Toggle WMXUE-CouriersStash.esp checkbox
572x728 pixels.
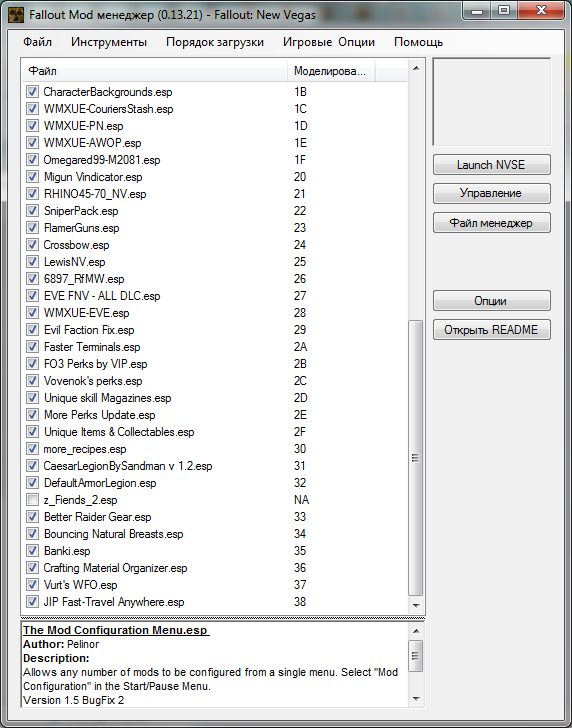[32, 109]
